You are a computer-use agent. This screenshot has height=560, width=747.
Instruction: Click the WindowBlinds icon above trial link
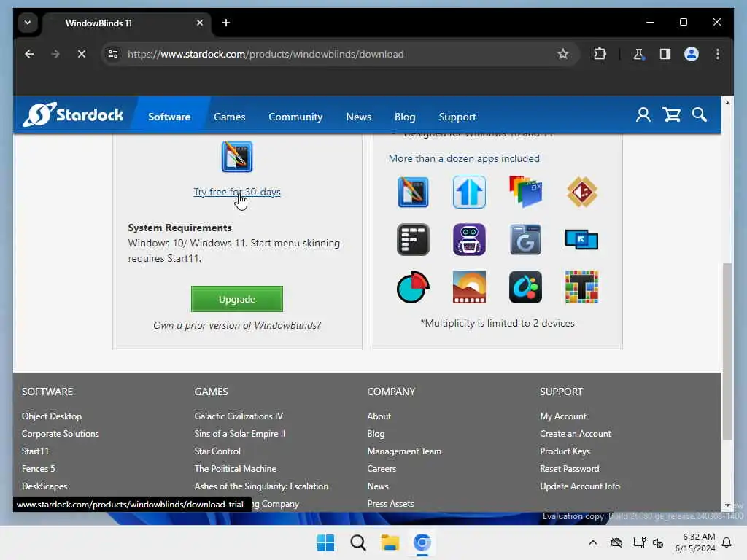coord(237,157)
